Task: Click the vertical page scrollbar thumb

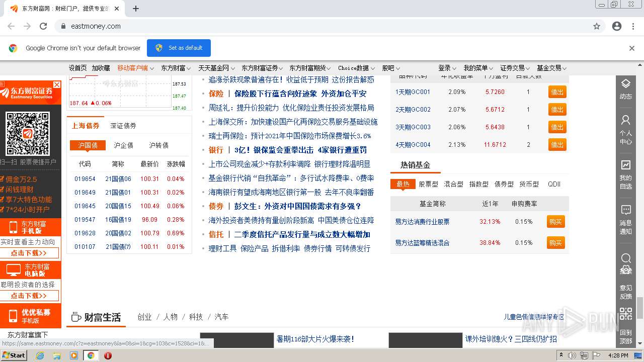Action: (x=640, y=307)
